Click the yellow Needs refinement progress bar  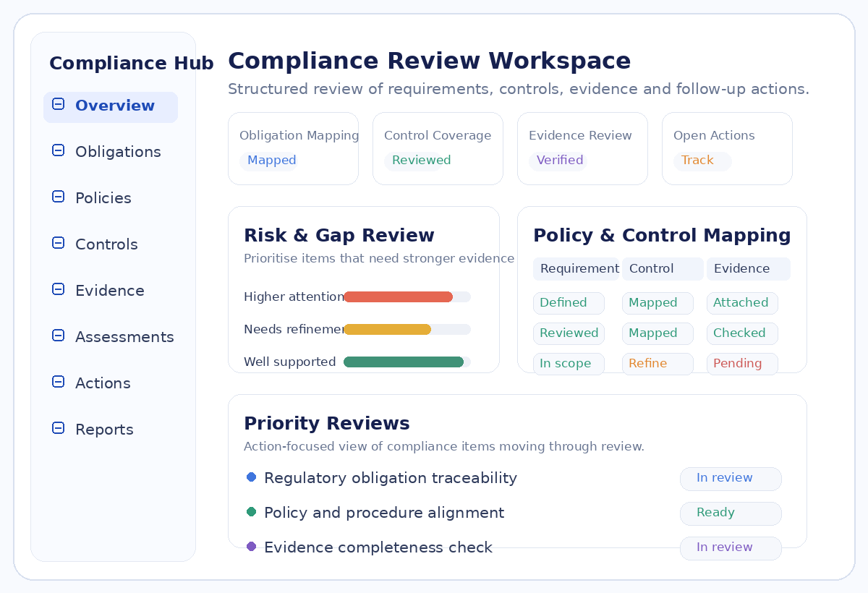(x=387, y=329)
